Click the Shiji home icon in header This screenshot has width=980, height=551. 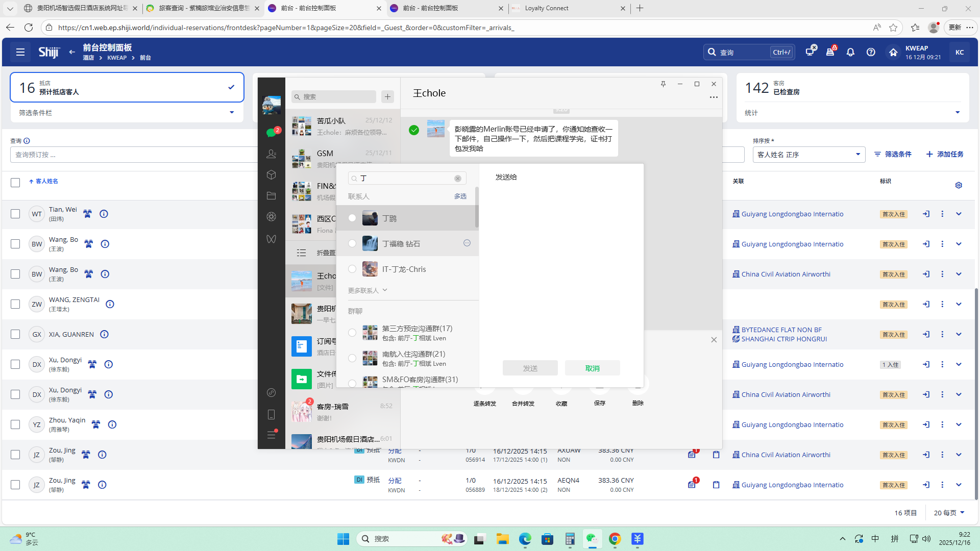point(893,52)
